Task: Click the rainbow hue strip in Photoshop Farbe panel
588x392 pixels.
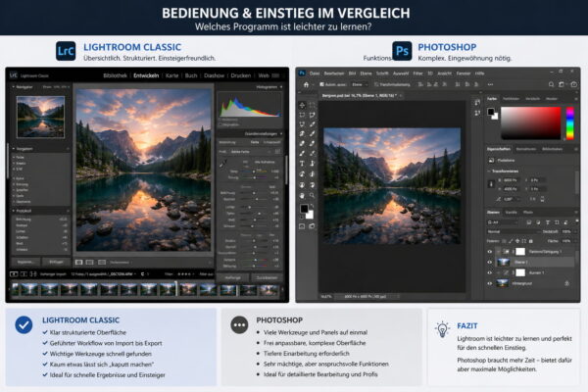Action: point(570,123)
